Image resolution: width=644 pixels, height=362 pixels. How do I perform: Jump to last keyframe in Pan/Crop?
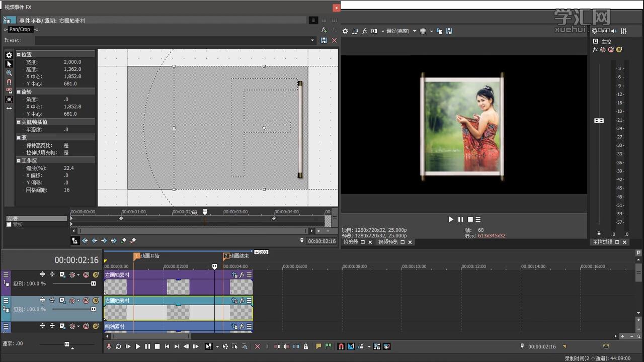tap(114, 241)
